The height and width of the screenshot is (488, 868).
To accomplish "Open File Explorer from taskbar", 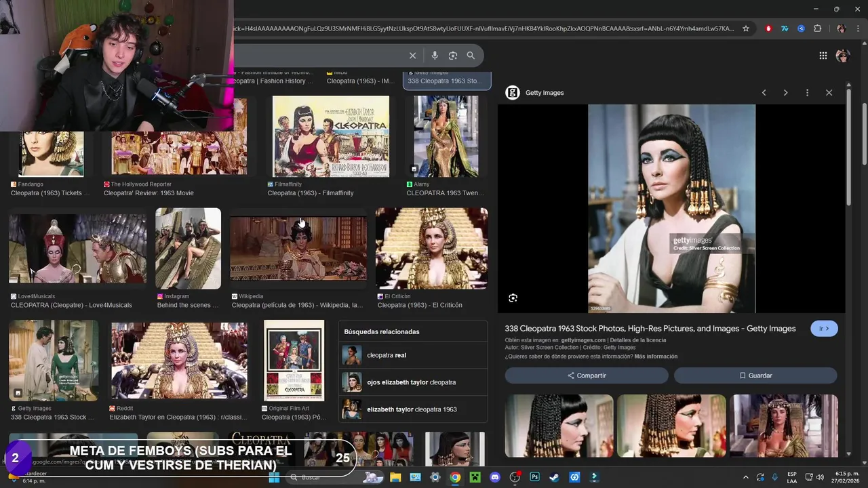I will point(395,477).
